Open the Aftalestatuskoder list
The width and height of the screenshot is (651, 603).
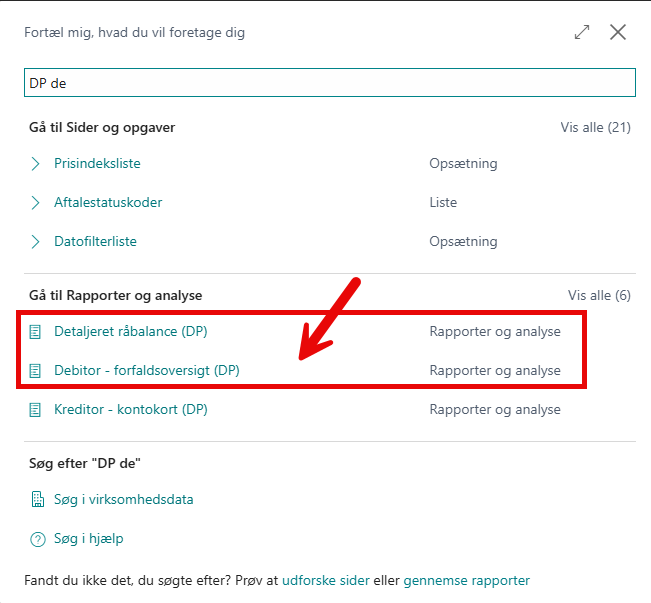(108, 202)
